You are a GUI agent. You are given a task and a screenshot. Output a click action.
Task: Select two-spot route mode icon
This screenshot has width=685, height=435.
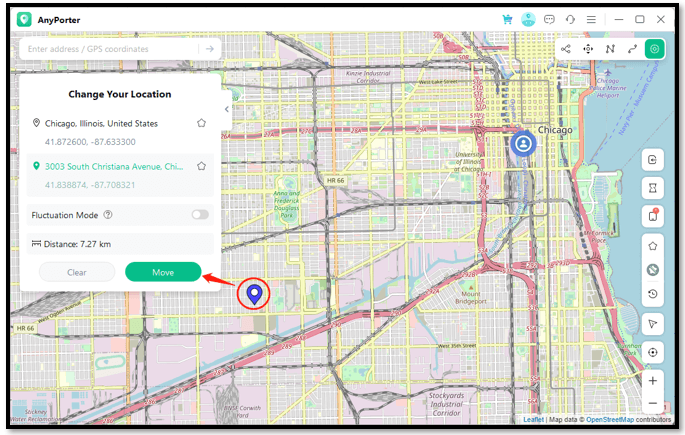pos(632,49)
